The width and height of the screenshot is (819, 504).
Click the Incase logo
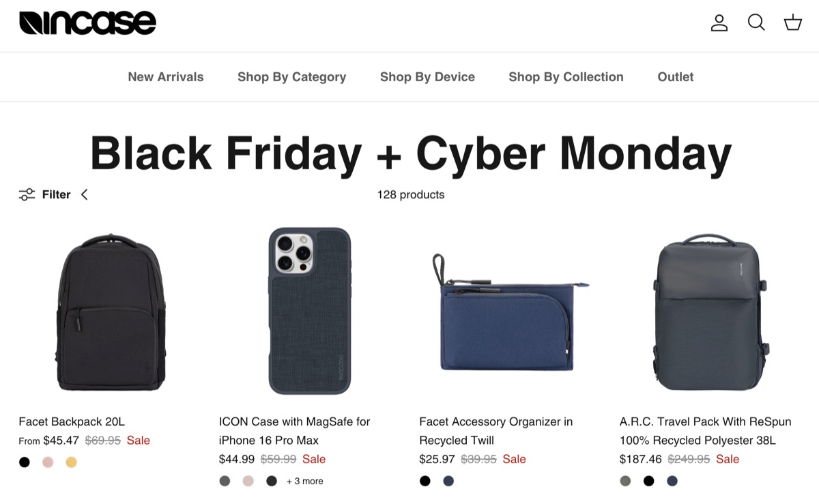pyautogui.click(x=88, y=23)
